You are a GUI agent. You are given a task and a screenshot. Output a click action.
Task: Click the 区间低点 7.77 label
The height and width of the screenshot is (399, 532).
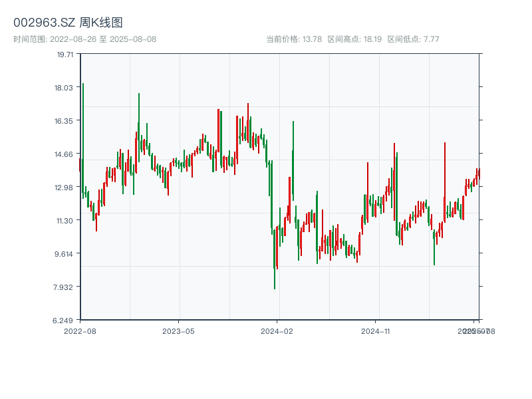(413, 39)
